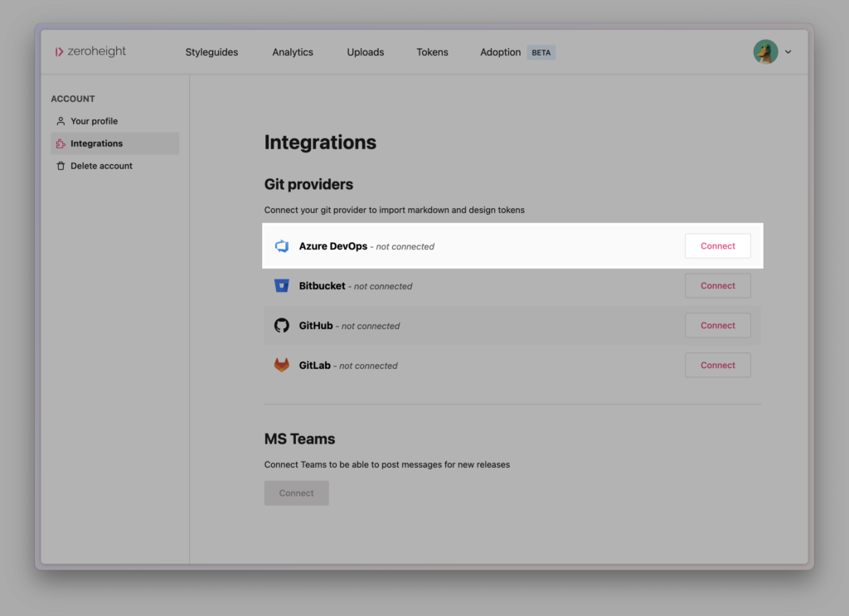
Task: Click the MS Teams heading
Action: [299, 439]
